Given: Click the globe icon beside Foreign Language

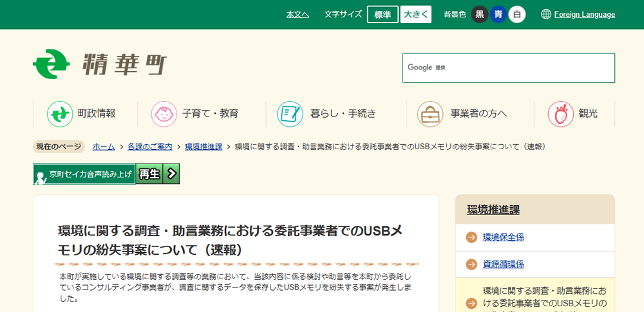Looking at the screenshot, I should click(546, 14).
